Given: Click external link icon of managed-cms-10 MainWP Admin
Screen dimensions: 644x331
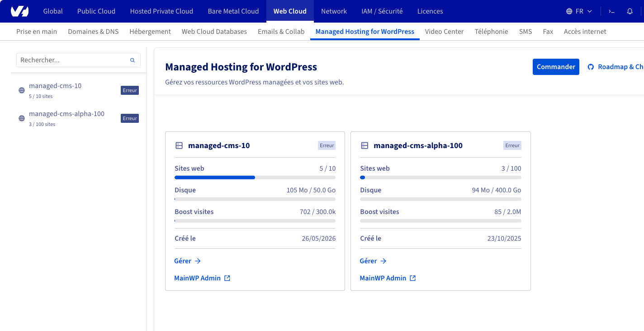Looking at the screenshot, I should click(x=227, y=278).
